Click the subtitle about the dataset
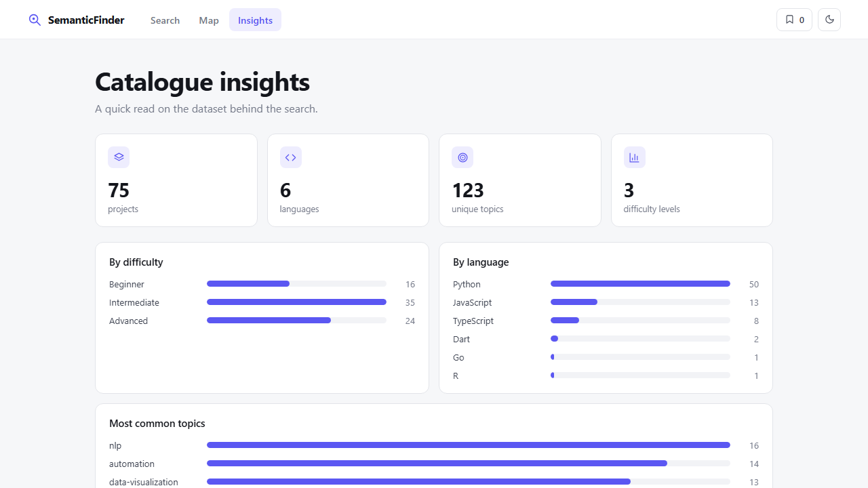 click(x=206, y=108)
